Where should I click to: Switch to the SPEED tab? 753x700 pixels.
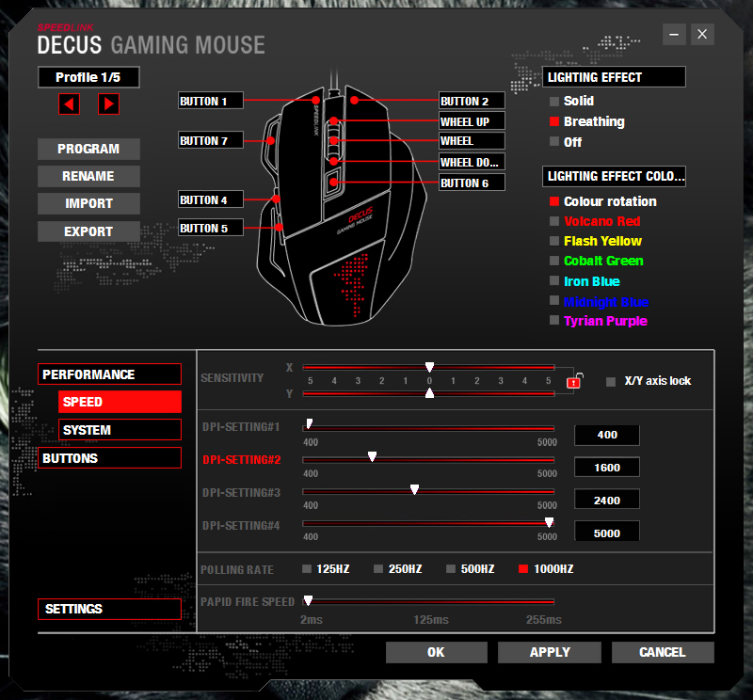(x=120, y=402)
